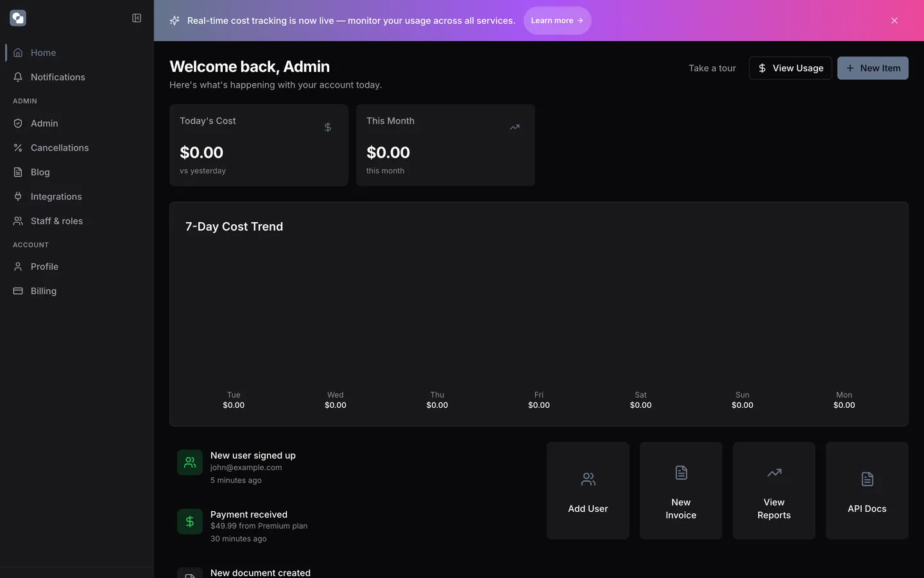This screenshot has height=578, width=924.
Task: Click the dollar icon in Today's Cost card
Action: (328, 127)
